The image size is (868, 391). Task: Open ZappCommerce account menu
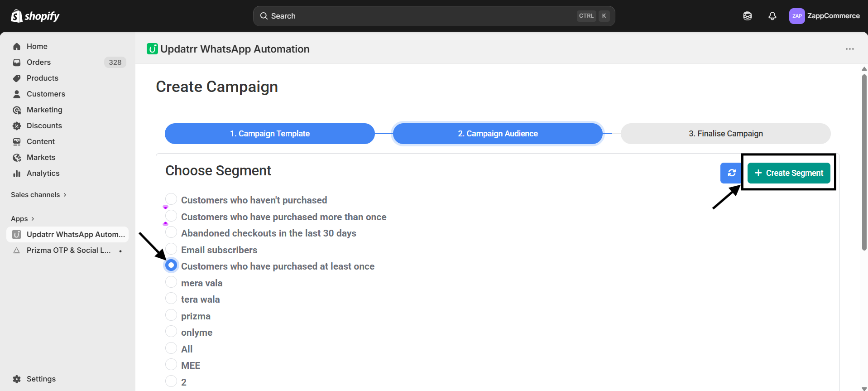tap(824, 16)
